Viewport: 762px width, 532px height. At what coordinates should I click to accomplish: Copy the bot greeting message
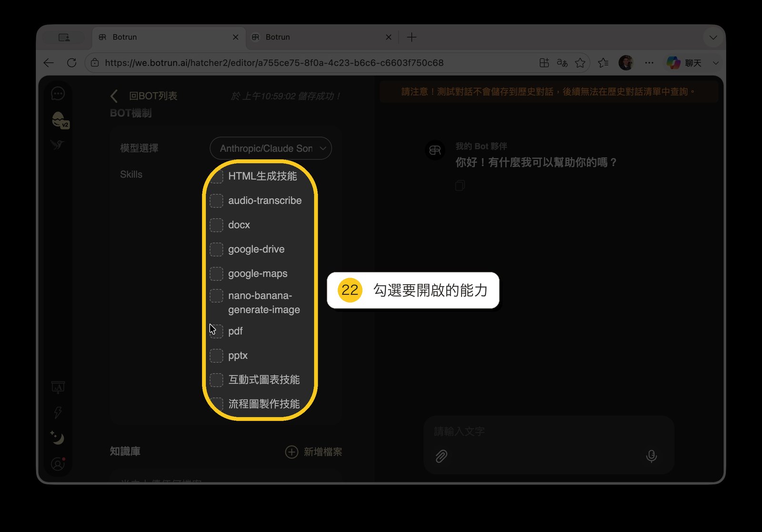coord(460,185)
